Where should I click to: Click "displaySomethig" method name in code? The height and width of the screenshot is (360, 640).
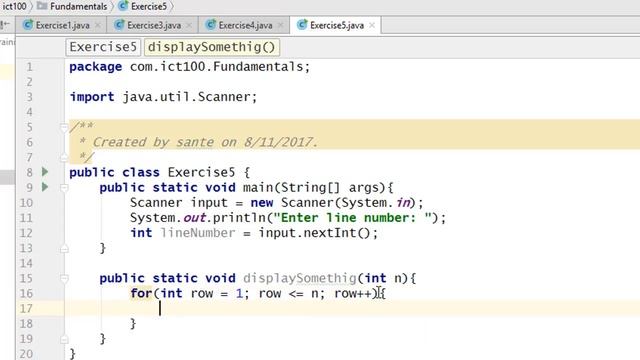coord(300,278)
